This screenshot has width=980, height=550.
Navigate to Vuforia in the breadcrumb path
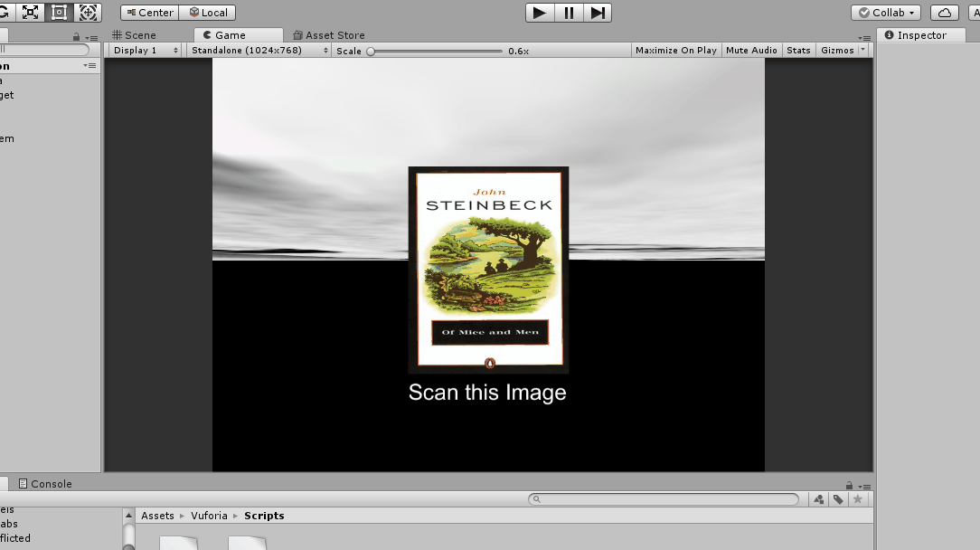[x=209, y=515]
